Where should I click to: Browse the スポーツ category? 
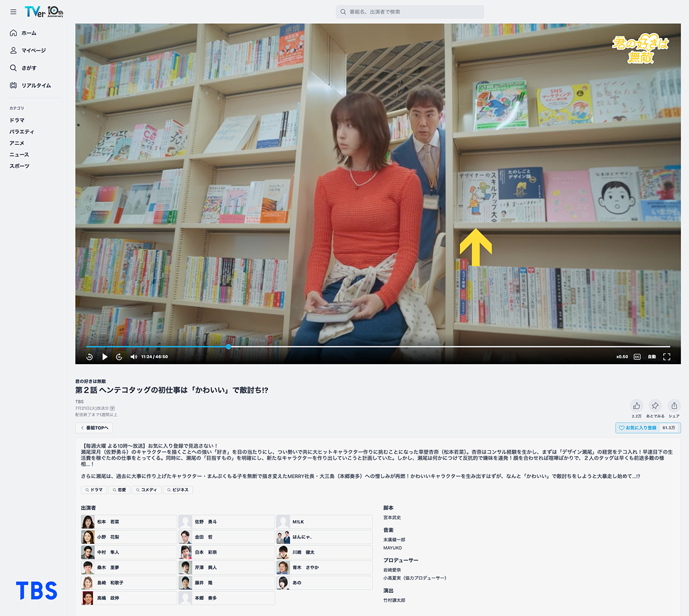pyautogui.click(x=19, y=166)
